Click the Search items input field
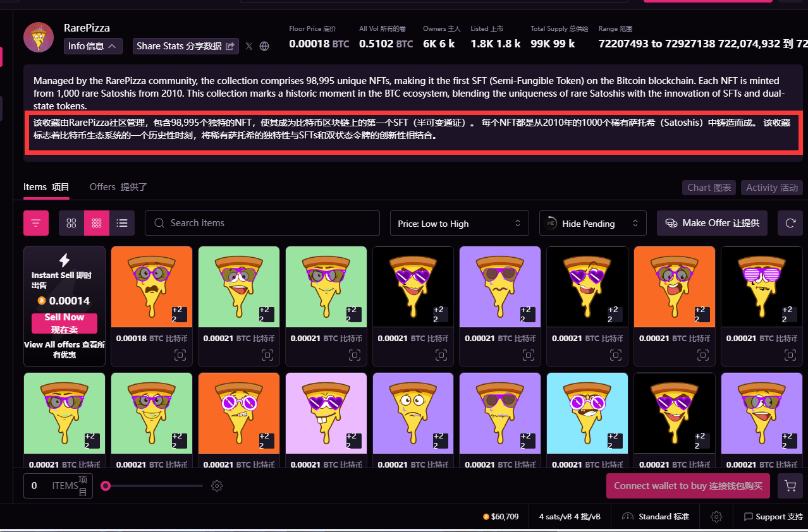The image size is (808, 532). (262, 223)
